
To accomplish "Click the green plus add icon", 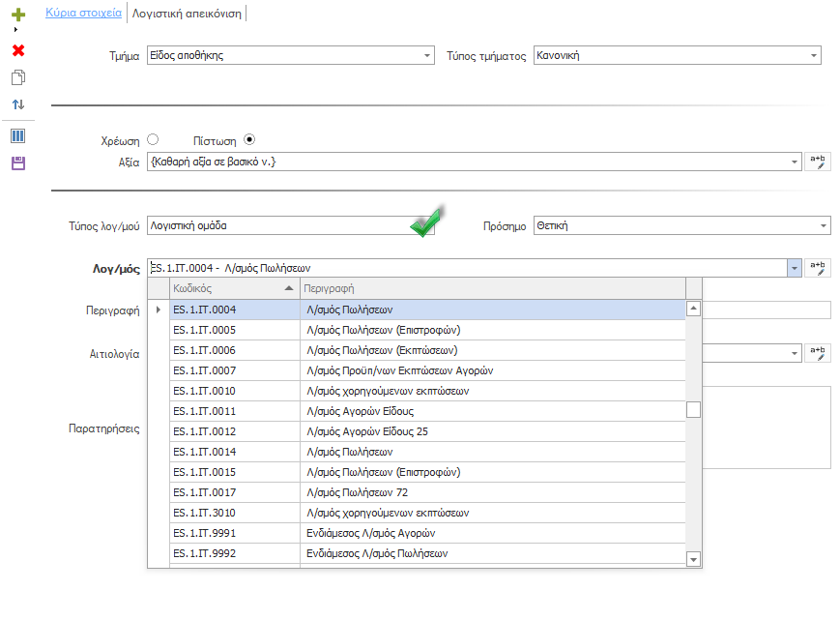I will point(18,15).
